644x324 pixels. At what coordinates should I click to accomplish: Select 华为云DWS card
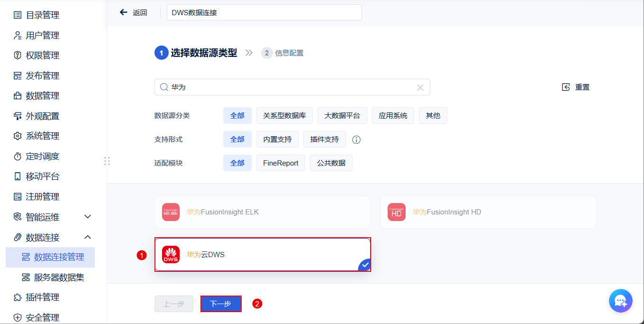[x=263, y=255]
